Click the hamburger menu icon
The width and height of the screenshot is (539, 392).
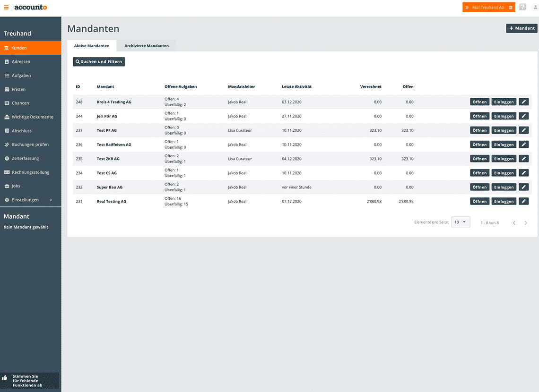click(6, 8)
